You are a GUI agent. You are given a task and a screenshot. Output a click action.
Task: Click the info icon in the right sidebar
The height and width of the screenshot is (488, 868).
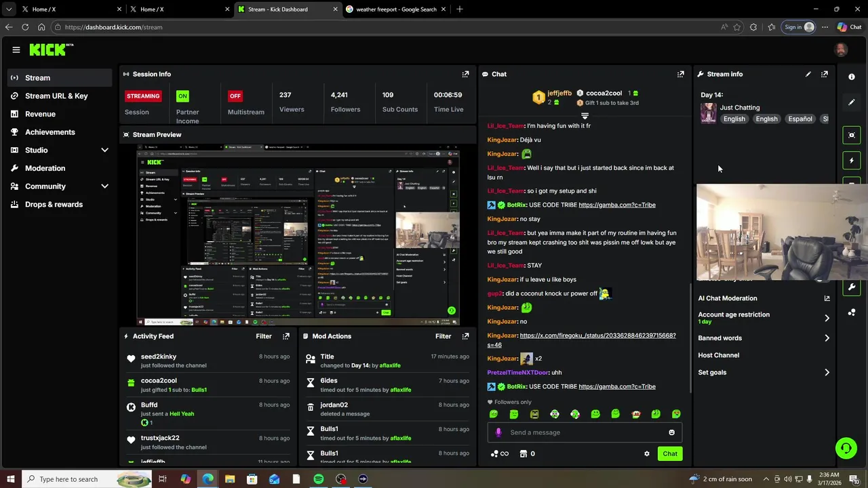(x=852, y=77)
